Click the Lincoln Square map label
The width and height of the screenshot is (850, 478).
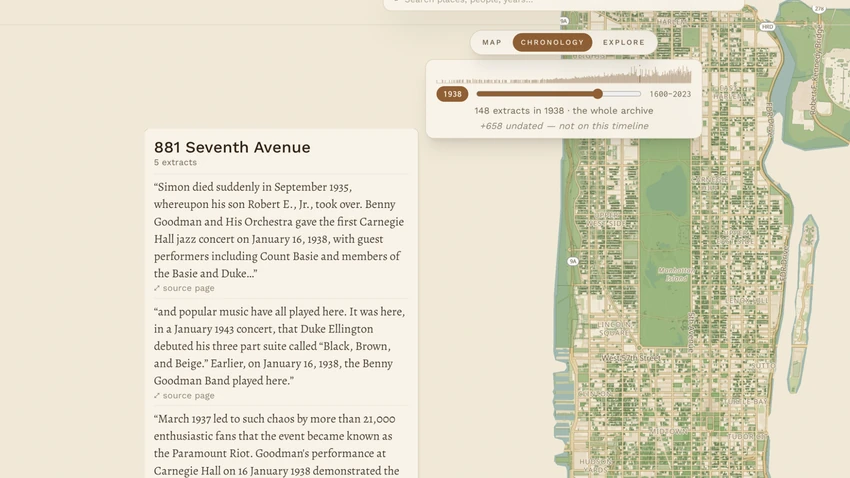(x=614, y=328)
